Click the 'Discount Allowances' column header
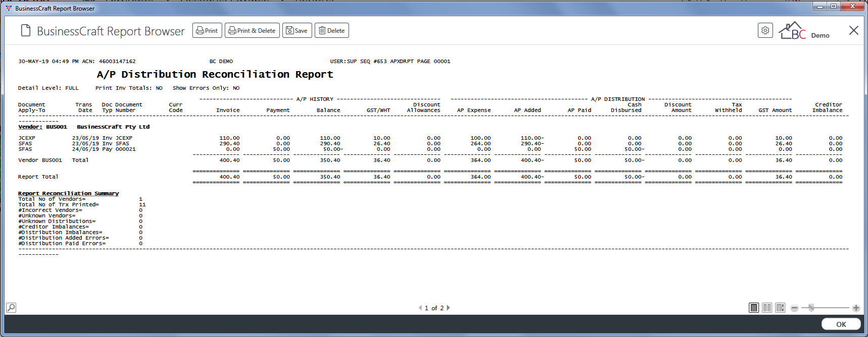868x337 pixels. coord(423,107)
